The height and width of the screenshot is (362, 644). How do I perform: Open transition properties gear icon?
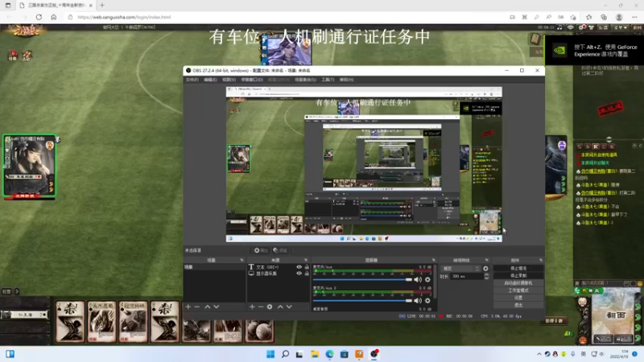coord(486,269)
